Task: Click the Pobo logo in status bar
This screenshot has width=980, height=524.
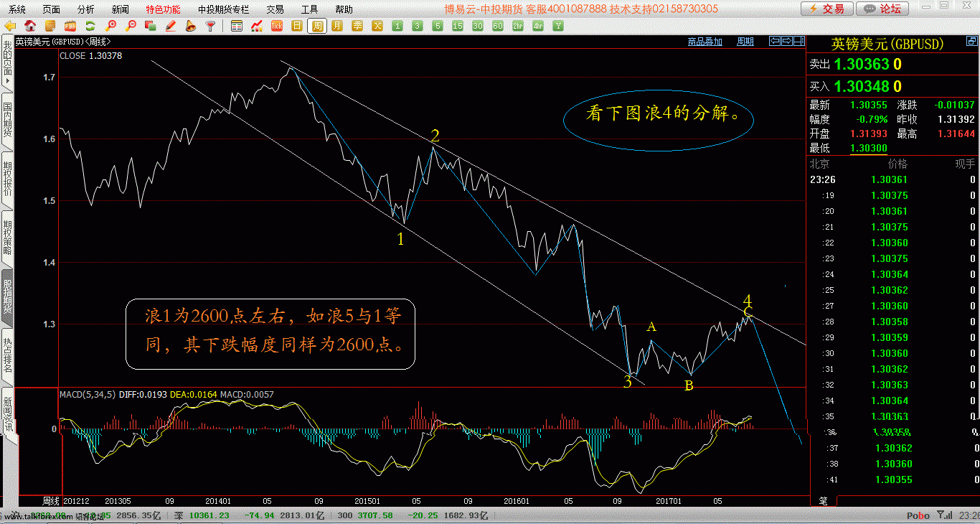Action: [918, 515]
